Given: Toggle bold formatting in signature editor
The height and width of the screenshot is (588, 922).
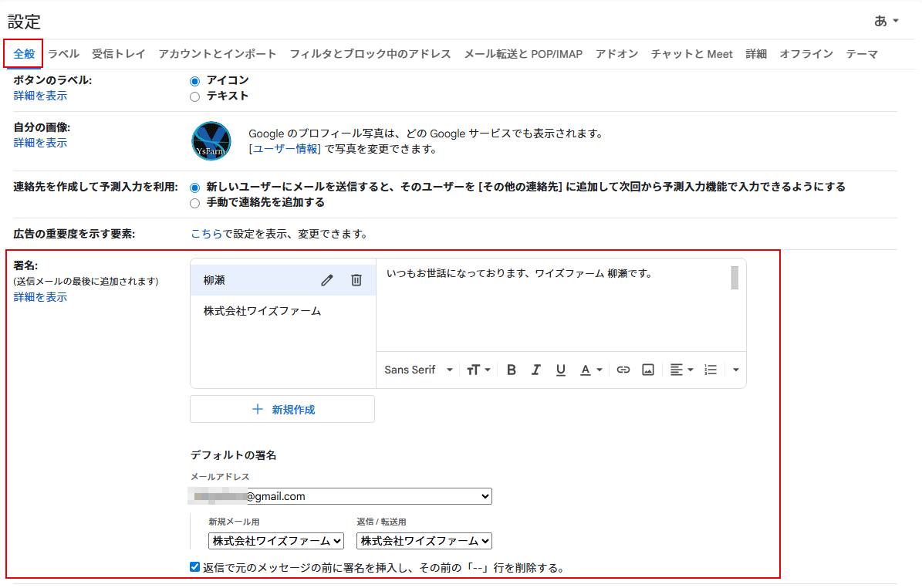Looking at the screenshot, I should pyautogui.click(x=511, y=370).
